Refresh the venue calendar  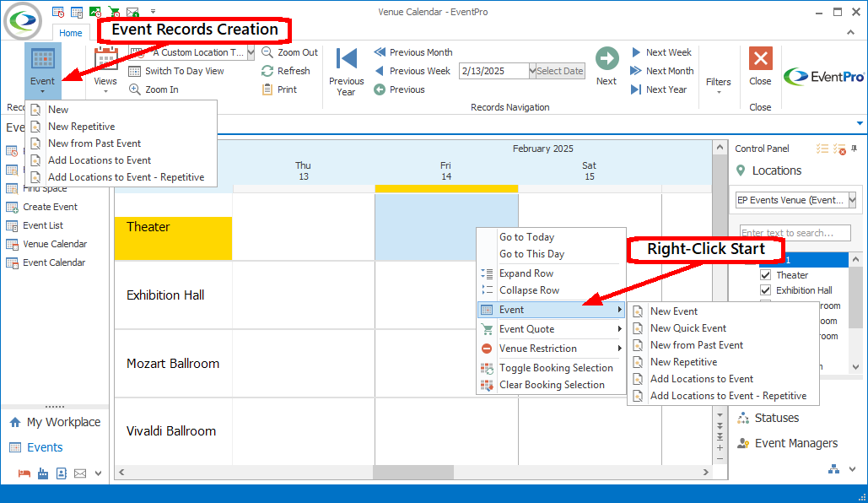click(286, 71)
